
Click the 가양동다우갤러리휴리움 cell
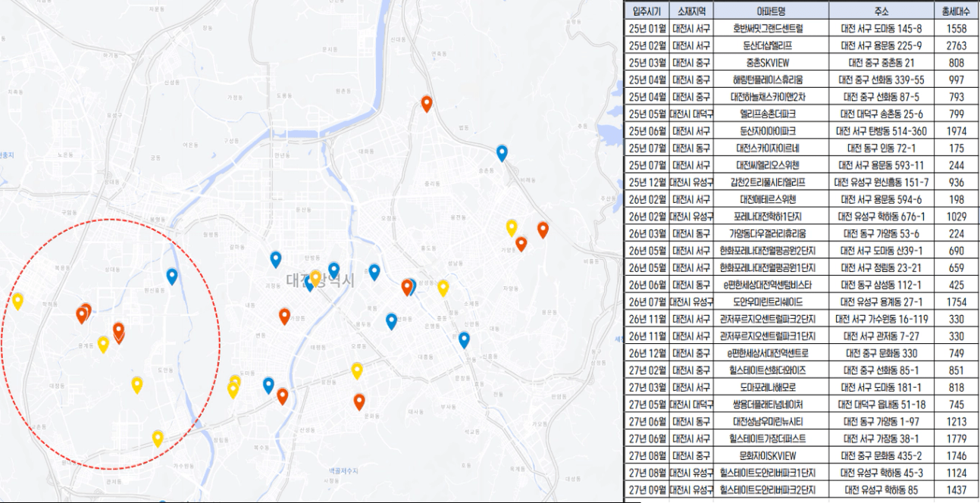pos(771,233)
